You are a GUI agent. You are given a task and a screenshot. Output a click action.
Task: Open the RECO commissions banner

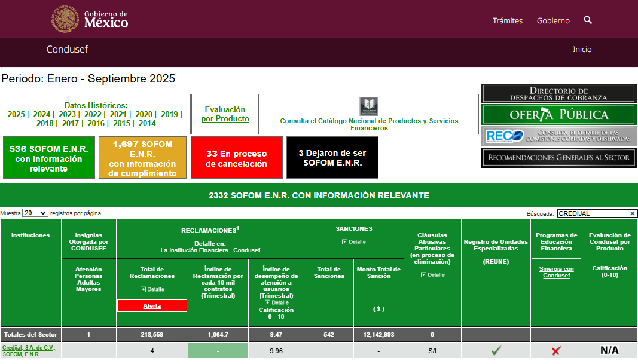click(x=558, y=136)
